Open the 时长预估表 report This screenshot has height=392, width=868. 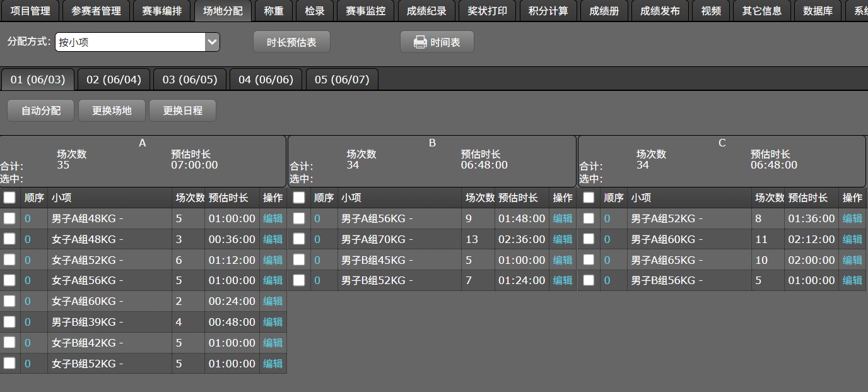[291, 42]
